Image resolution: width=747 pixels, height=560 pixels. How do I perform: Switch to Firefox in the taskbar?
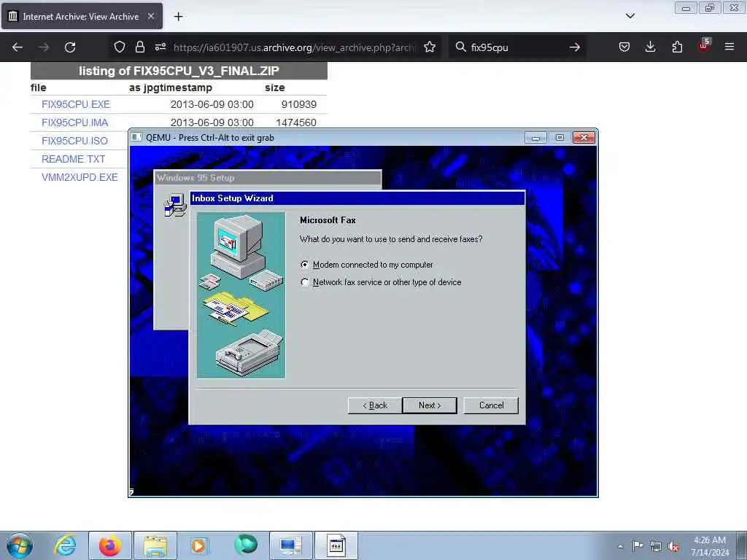(x=110, y=545)
